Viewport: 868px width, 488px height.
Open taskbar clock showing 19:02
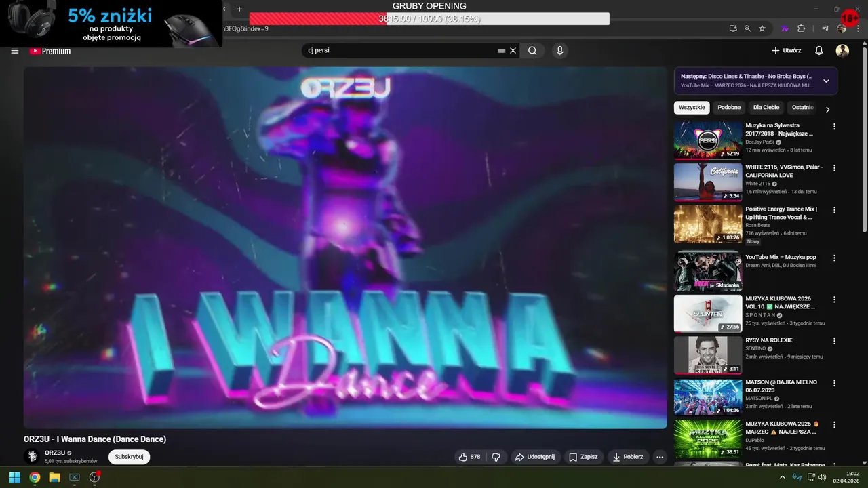click(x=847, y=477)
